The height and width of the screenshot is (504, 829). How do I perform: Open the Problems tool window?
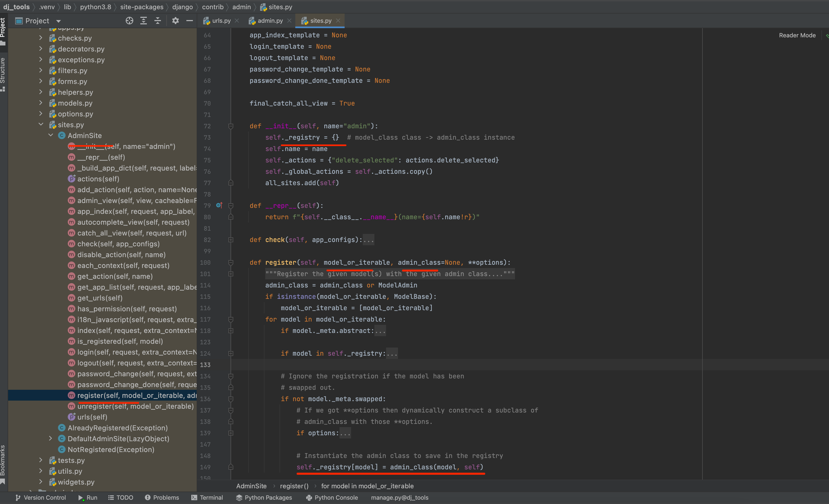click(162, 498)
